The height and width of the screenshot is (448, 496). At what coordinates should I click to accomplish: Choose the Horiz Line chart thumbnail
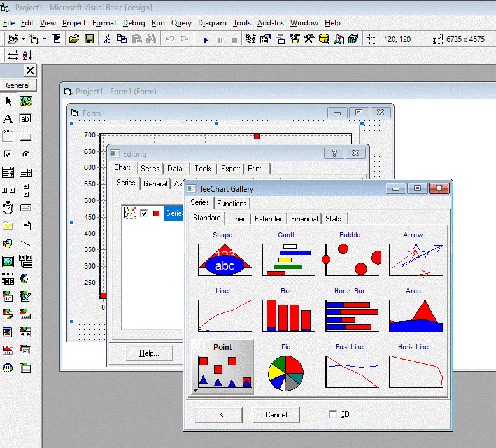(x=413, y=368)
